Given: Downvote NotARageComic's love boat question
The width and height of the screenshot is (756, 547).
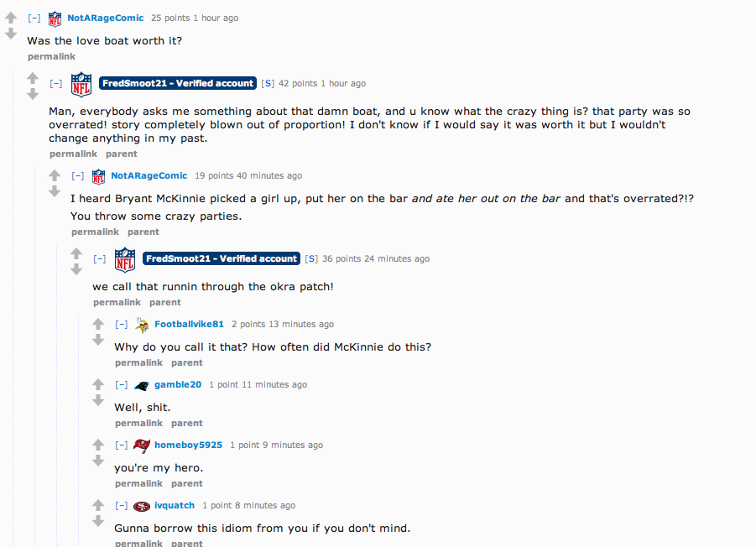Looking at the screenshot, I should pyautogui.click(x=11, y=34).
